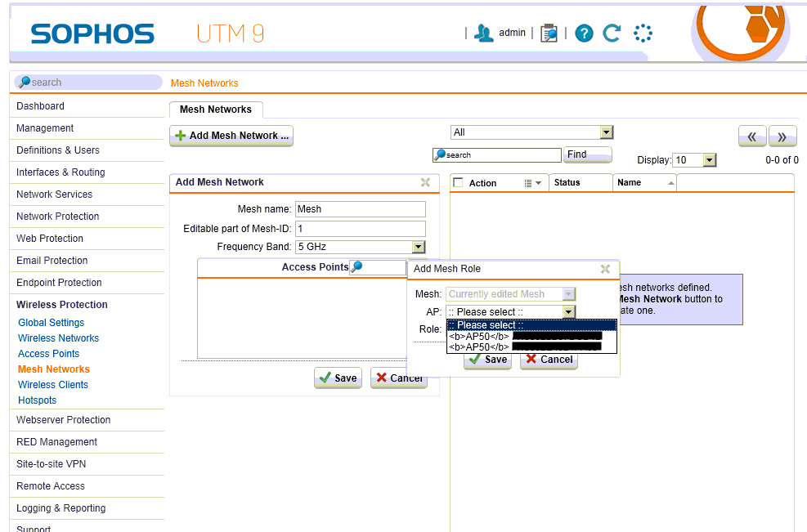Open the Display count dropdown
807x532 pixels.
694,160
